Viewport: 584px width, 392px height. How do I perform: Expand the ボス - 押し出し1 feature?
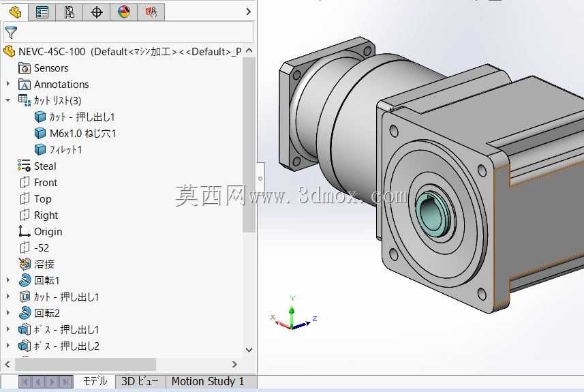(8, 329)
